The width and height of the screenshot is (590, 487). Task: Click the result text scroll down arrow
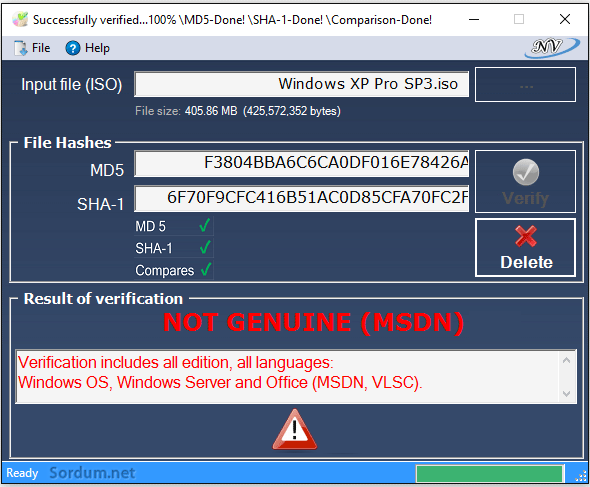(x=566, y=394)
